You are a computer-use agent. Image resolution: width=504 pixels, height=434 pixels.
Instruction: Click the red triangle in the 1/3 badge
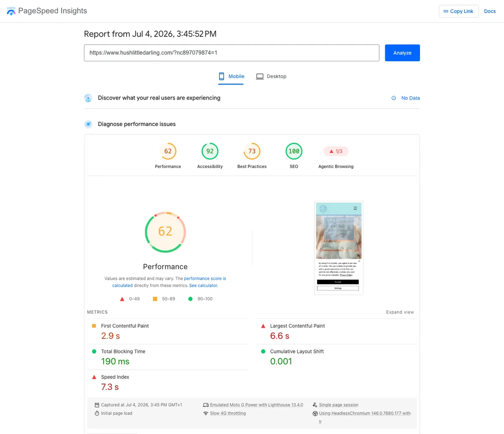click(x=331, y=151)
